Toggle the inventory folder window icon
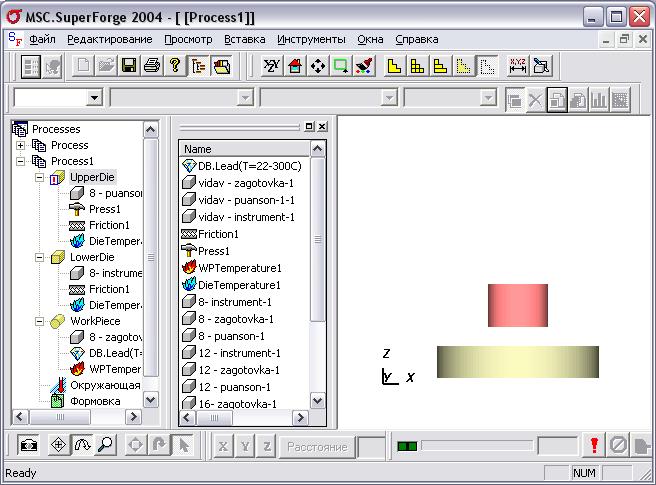Viewport: 656px width, 485px height. (x=221, y=66)
